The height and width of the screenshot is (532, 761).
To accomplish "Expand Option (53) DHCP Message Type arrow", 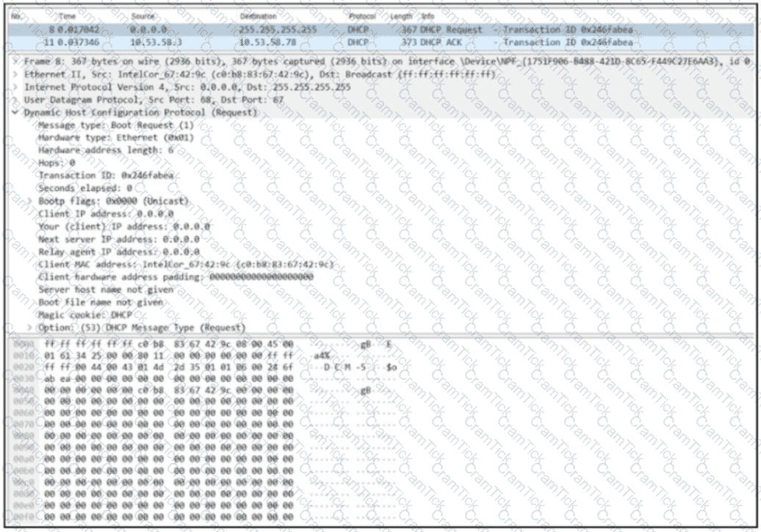I will point(29,327).
